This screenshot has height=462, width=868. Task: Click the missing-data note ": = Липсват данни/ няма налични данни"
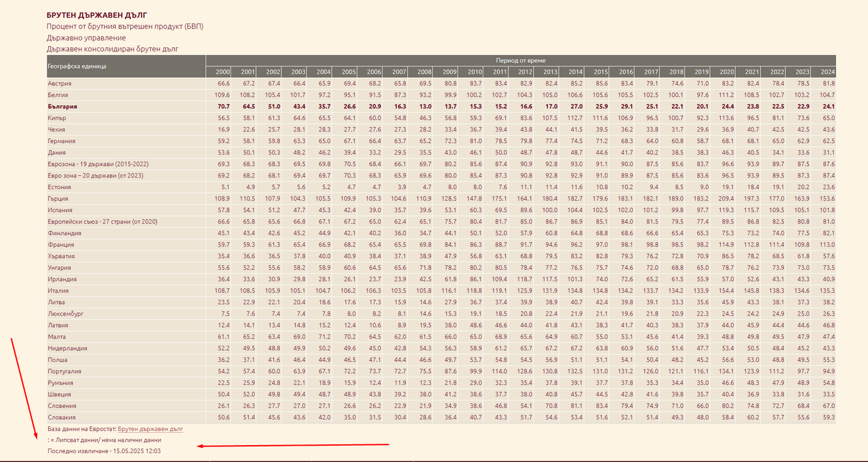tap(104, 440)
